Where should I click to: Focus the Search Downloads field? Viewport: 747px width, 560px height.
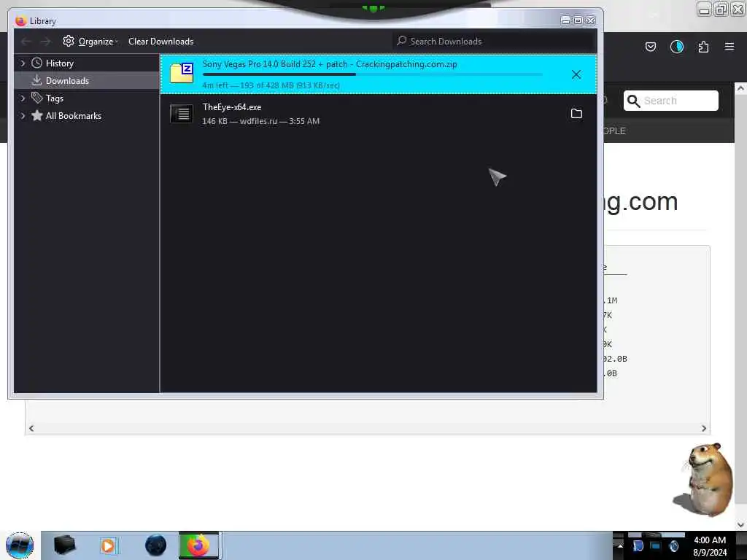[494, 42]
